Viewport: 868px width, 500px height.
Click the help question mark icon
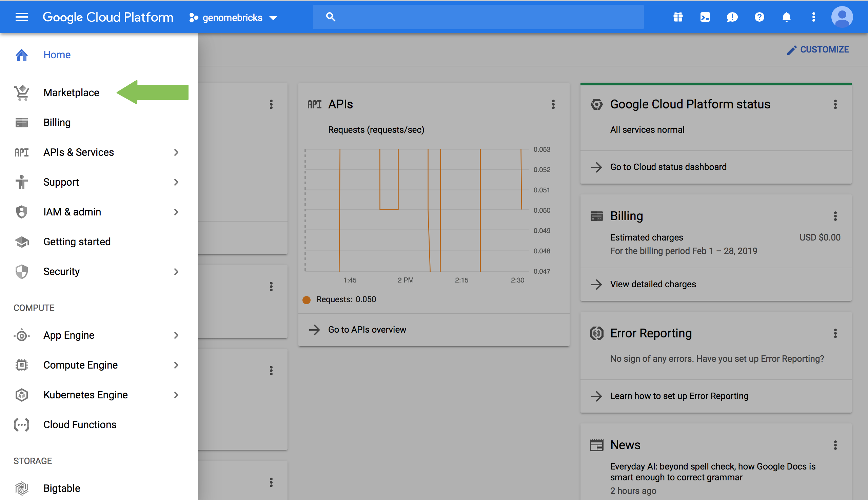point(759,17)
